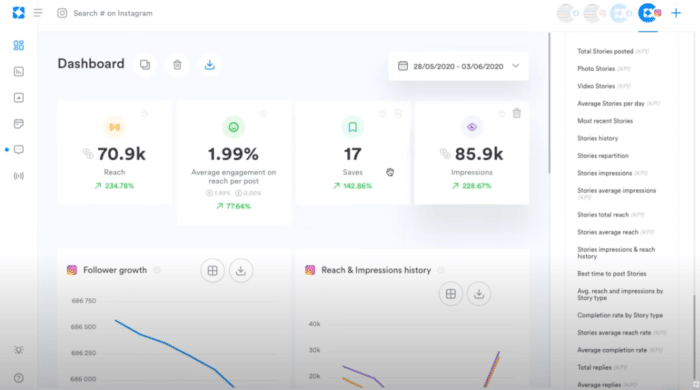Image resolution: width=700 pixels, height=390 pixels.
Task: Focus the Search # on Instagram field
Action: pos(113,13)
